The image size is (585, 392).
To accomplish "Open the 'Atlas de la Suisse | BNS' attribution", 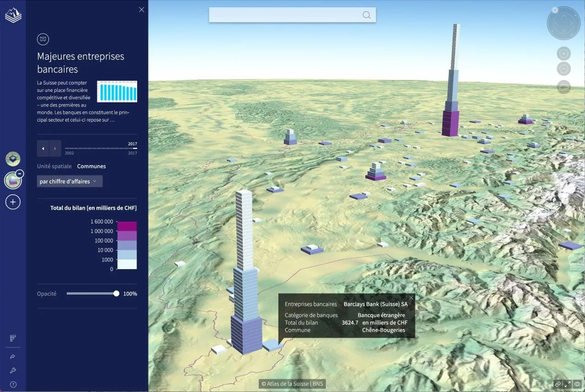I will tap(292, 384).
